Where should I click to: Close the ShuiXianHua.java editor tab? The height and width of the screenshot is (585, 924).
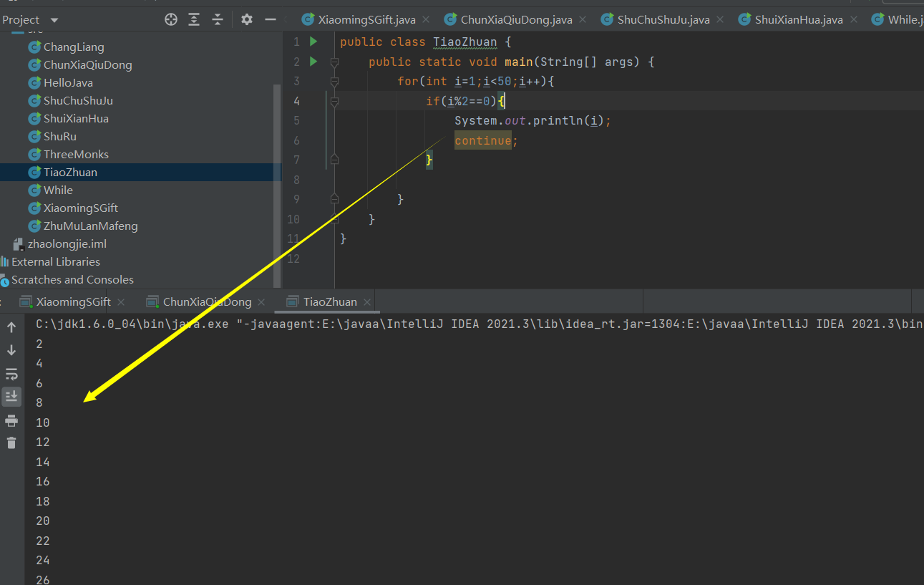coord(852,19)
